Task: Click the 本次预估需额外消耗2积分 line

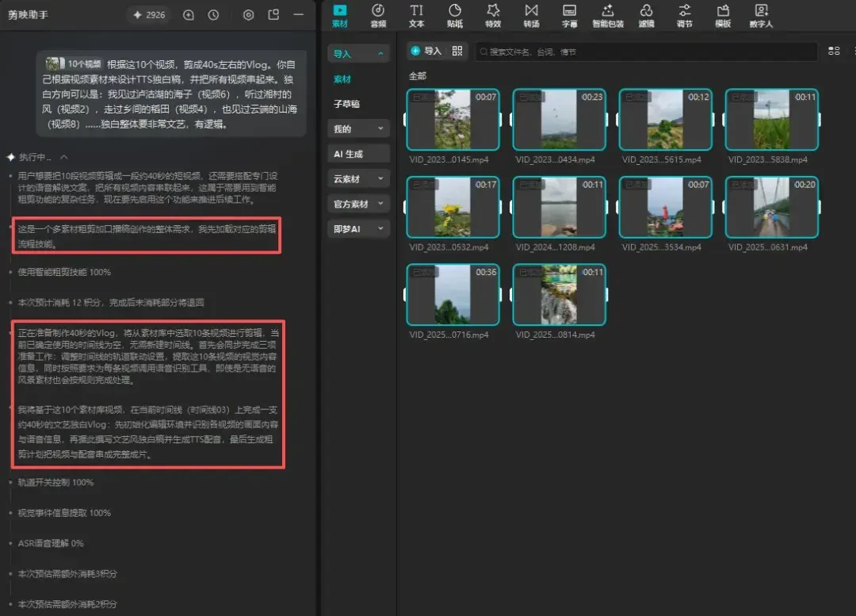Action: click(67, 605)
